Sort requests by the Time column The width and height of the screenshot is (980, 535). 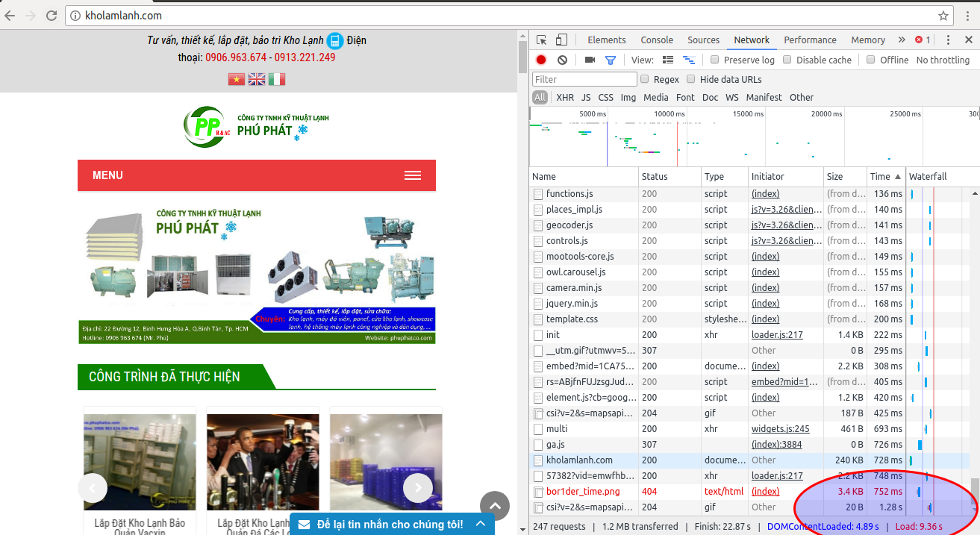click(x=885, y=177)
